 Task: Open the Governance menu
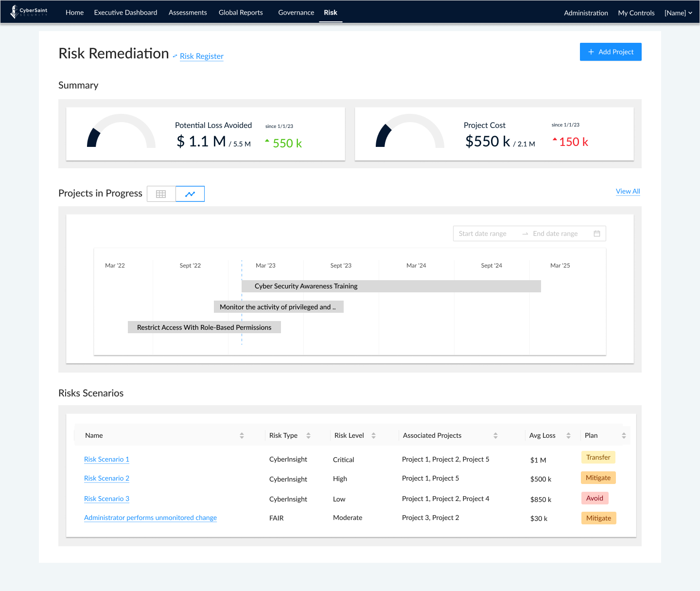click(x=296, y=13)
